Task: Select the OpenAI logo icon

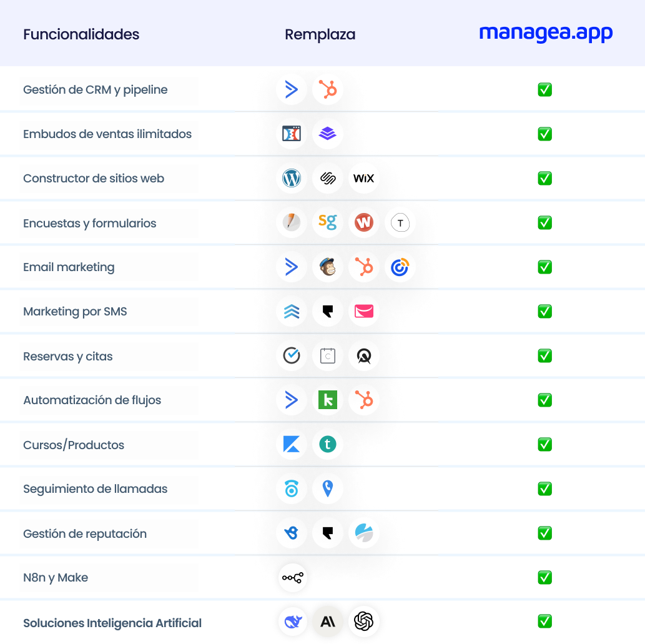Action: [x=363, y=622]
